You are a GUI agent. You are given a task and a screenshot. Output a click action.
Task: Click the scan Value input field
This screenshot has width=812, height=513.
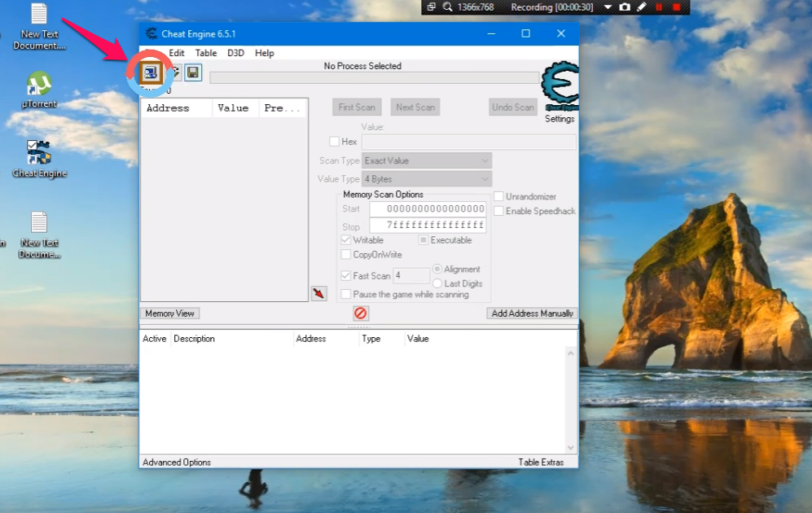pyautogui.click(x=468, y=142)
